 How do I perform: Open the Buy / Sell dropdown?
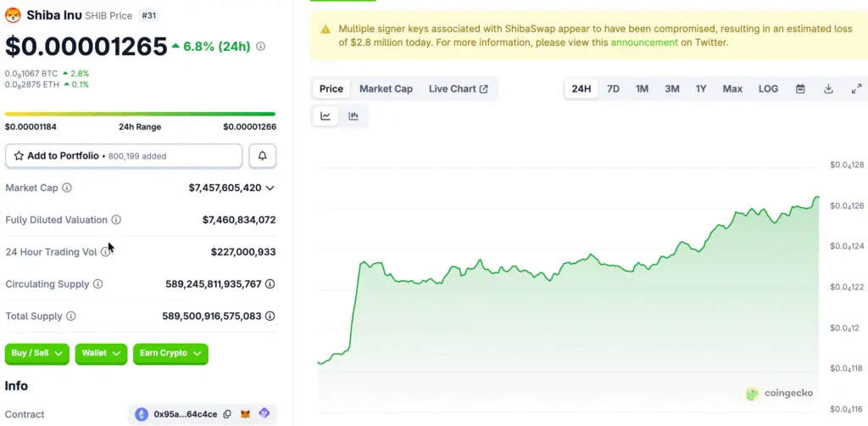(x=37, y=353)
